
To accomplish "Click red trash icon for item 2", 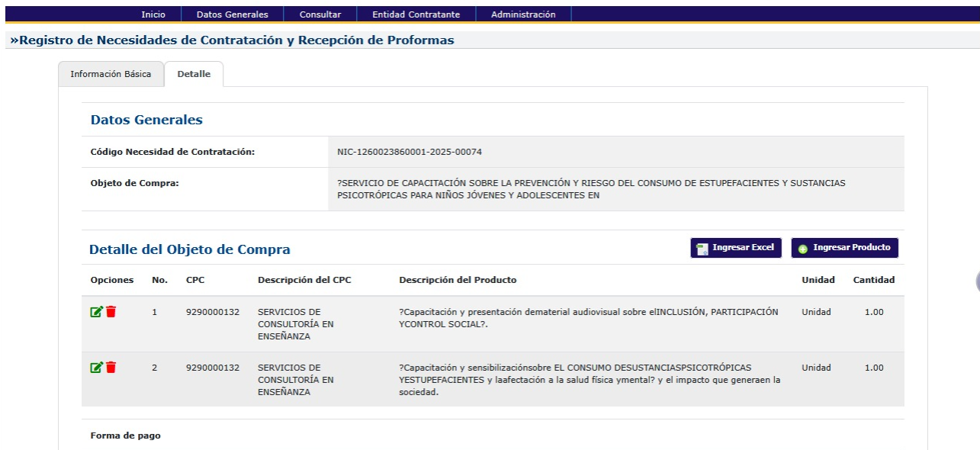I will tap(111, 368).
